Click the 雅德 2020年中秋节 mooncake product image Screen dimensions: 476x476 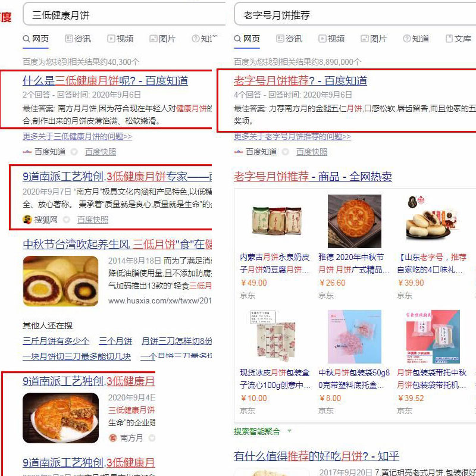354,221
